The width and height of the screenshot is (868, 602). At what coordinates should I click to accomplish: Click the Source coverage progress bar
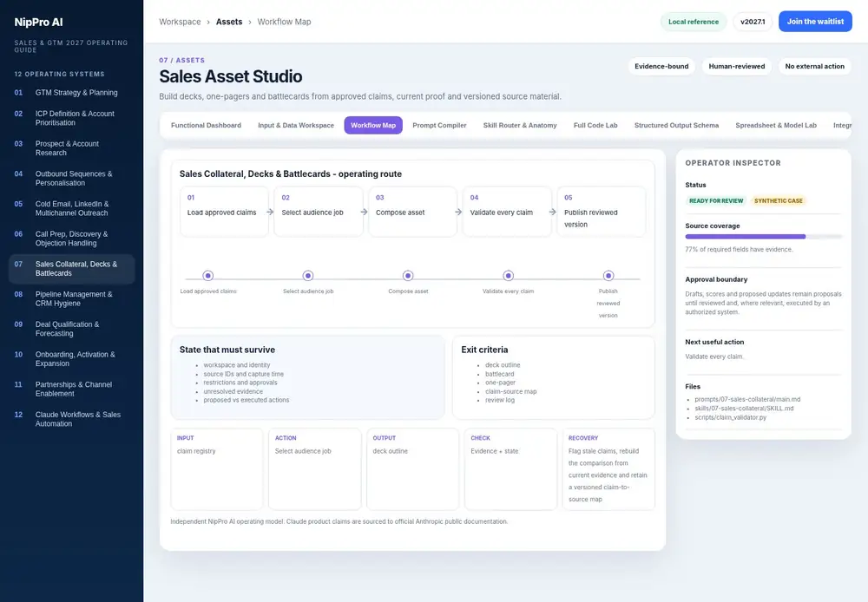(x=763, y=237)
